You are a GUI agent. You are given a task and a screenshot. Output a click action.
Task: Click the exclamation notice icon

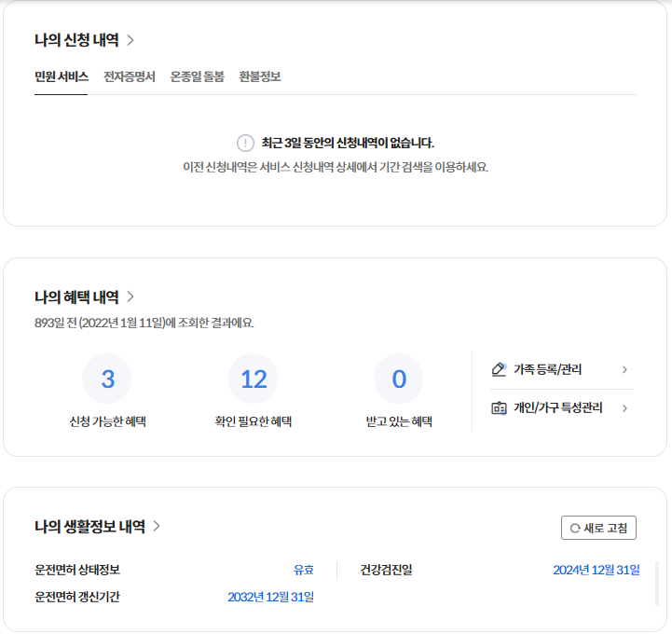[x=245, y=144]
